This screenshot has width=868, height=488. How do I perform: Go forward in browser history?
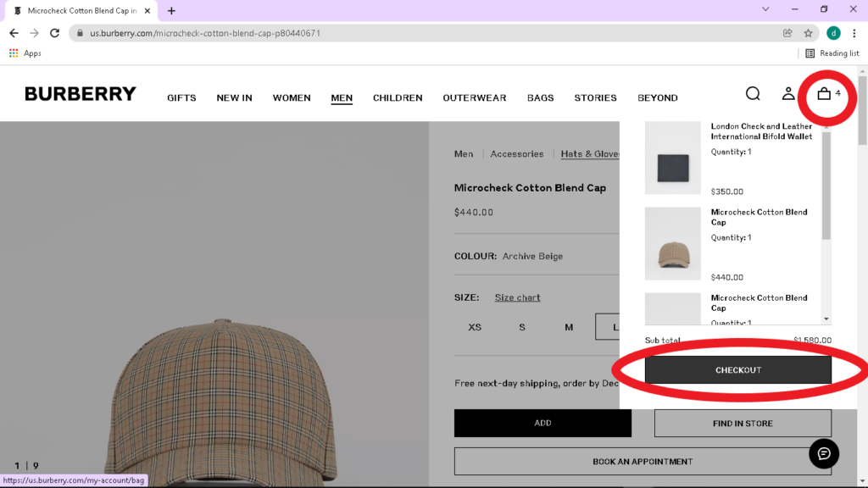(34, 33)
